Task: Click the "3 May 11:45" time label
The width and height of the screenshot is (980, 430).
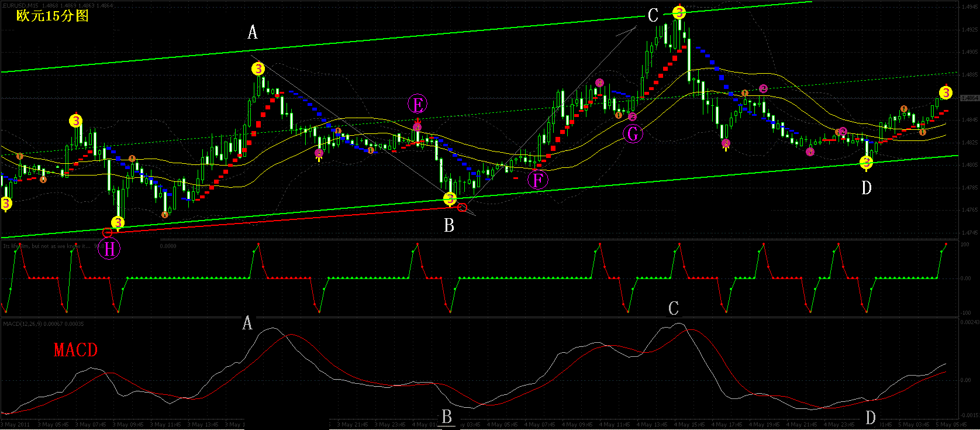Action: pos(165,425)
